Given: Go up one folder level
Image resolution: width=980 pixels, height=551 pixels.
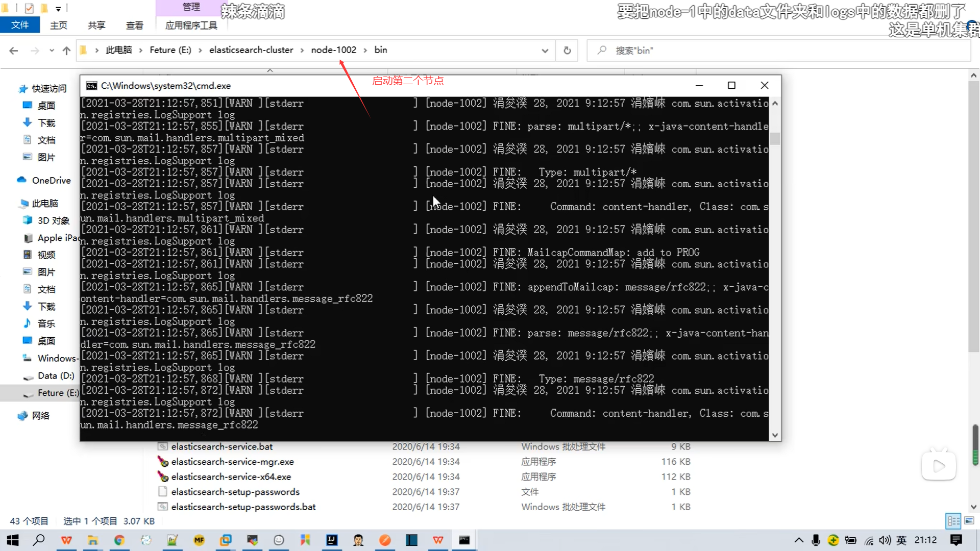Looking at the screenshot, I should pos(66,51).
